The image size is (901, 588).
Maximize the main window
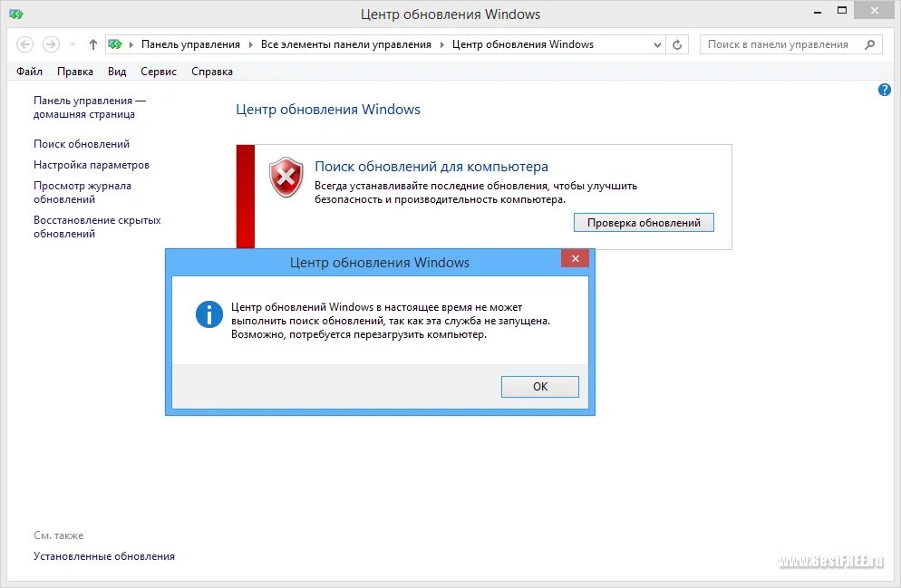click(x=842, y=10)
